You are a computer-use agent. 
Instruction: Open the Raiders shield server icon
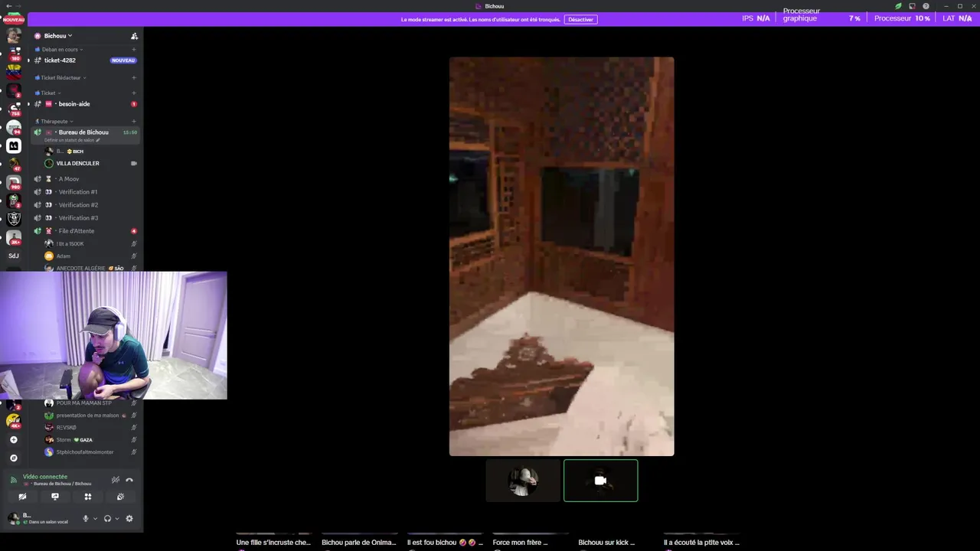click(14, 219)
